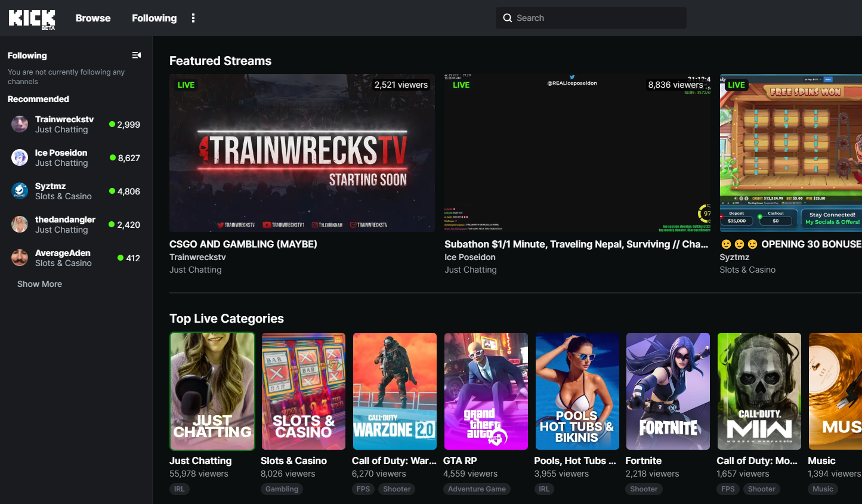This screenshot has width=862, height=504.
Task: Open the Fortnite category cover
Action: [x=668, y=391]
